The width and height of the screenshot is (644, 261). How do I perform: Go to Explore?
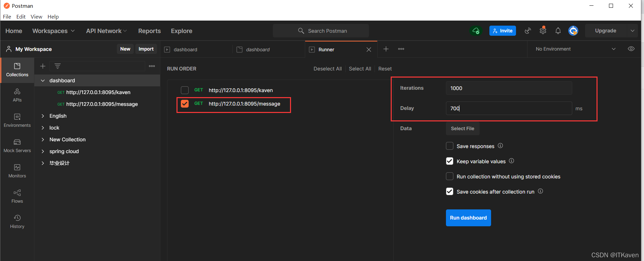point(182,31)
